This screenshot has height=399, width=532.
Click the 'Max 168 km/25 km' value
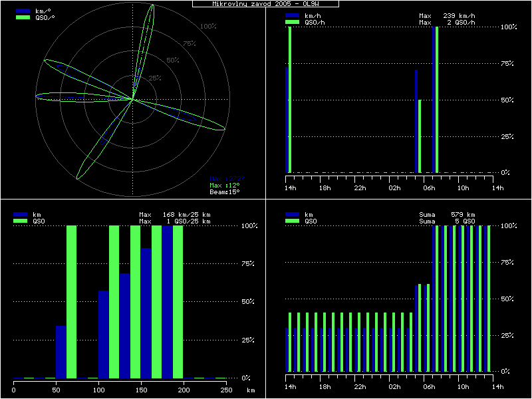175,215
